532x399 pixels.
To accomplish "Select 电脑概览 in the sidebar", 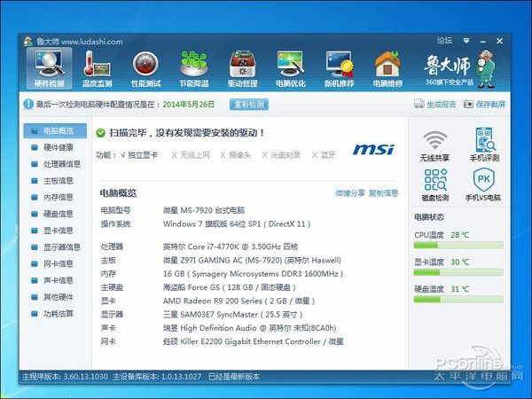I will (x=55, y=130).
